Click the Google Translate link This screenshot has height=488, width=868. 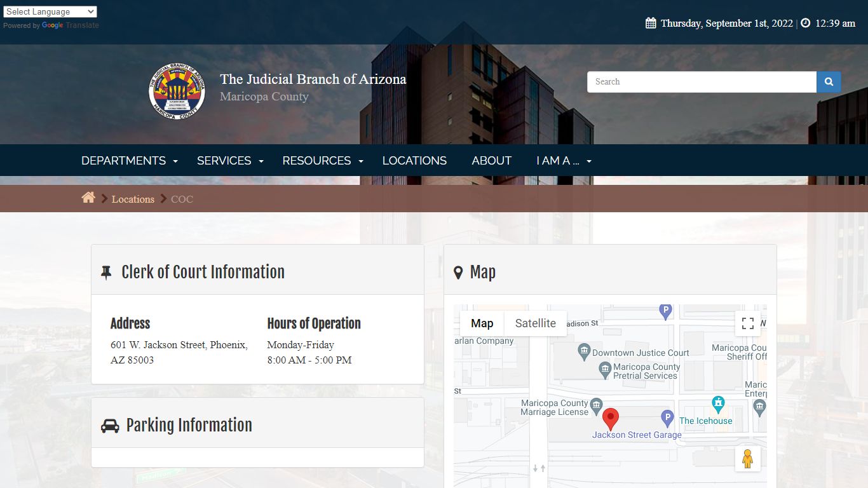tap(70, 25)
